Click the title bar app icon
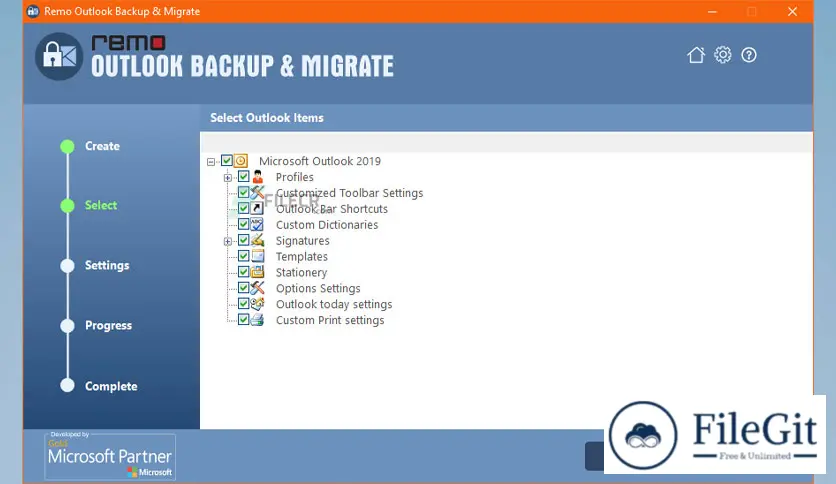Image resolution: width=836 pixels, height=484 pixels. (33, 11)
